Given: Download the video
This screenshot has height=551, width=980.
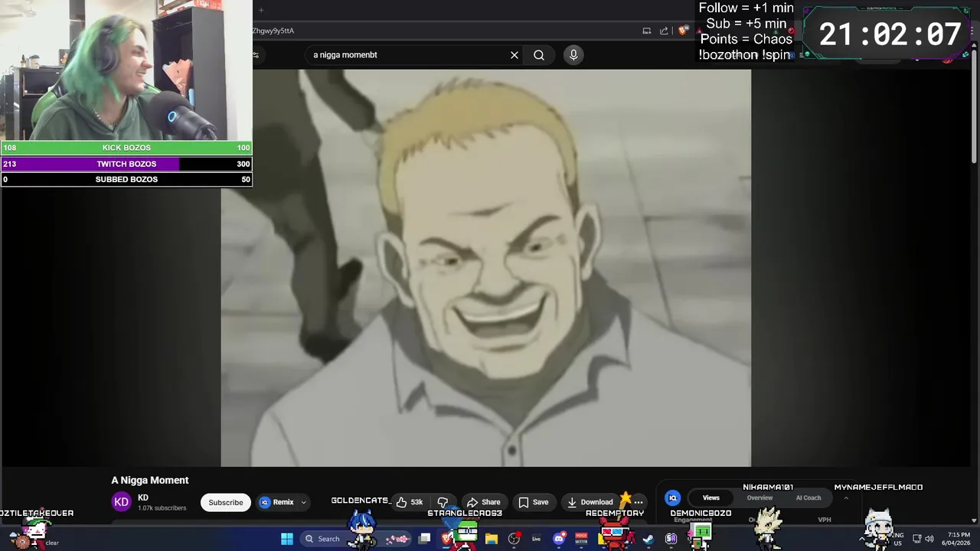Looking at the screenshot, I should 590,503.
